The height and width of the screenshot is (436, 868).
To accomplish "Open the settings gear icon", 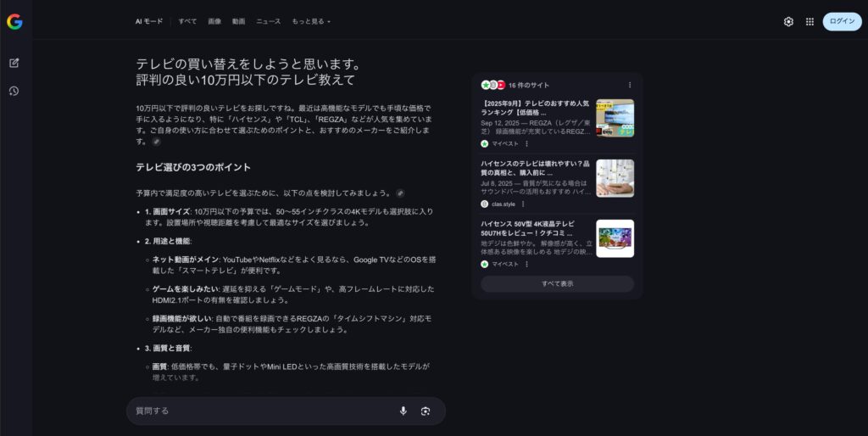I will point(788,21).
